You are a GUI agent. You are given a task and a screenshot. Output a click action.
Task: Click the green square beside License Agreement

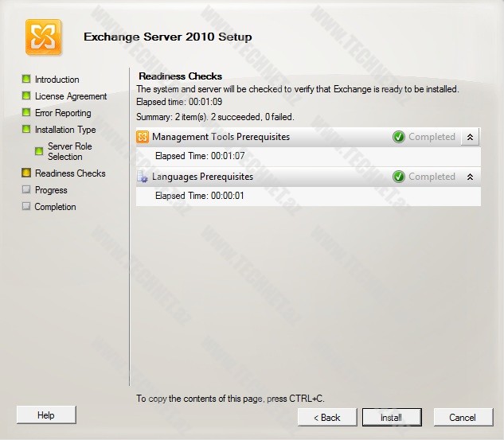(x=26, y=95)
